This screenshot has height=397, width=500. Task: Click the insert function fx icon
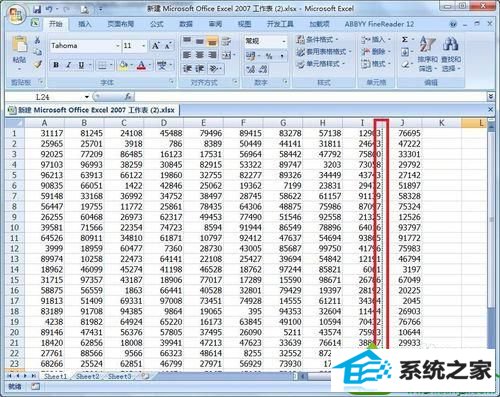(128, 97)
